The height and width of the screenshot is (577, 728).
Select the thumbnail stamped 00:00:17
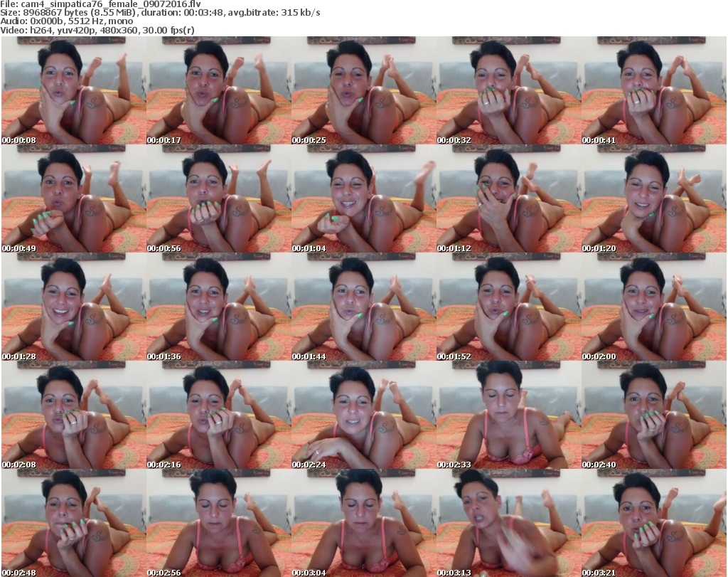pyautogui.click(x=219, y=90)
